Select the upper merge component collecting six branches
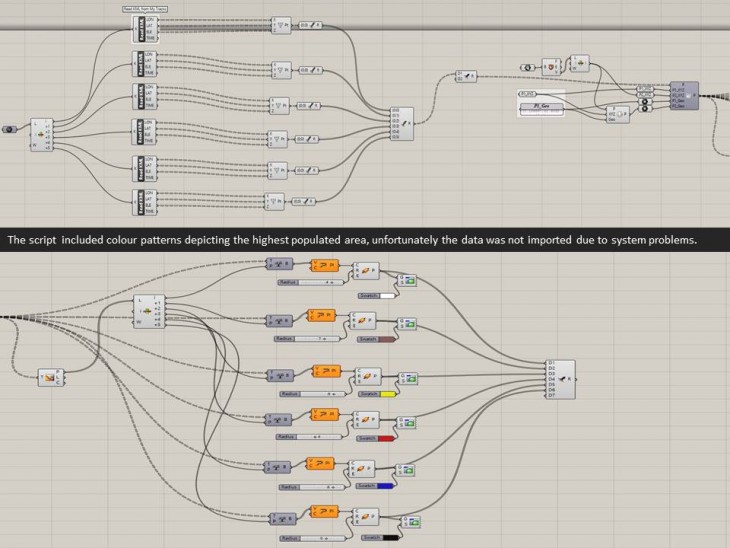The height and width of the screenshot is (548, 730). click(x=402, y=123)
